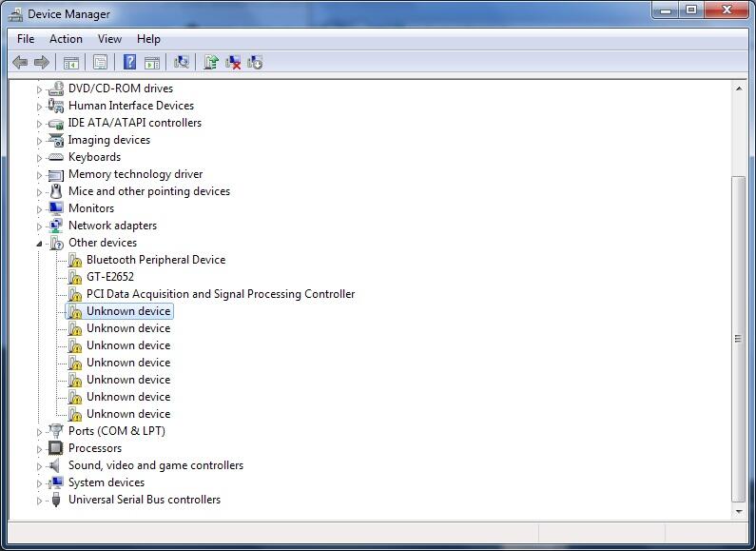756x551 pixels.
Task: Expand the Universal Serial Bus controllers node
Action: [x=40, y=501]
